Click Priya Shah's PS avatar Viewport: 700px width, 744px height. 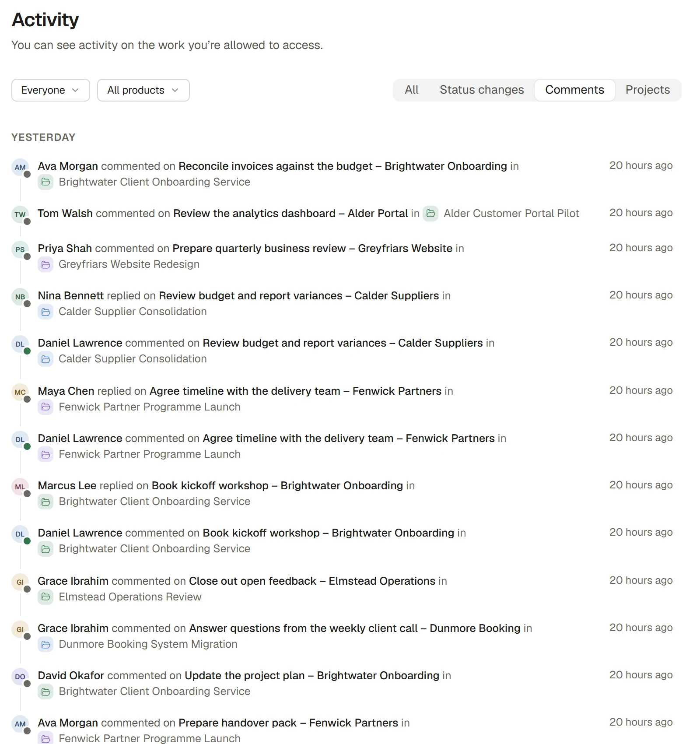coord(20,249)
